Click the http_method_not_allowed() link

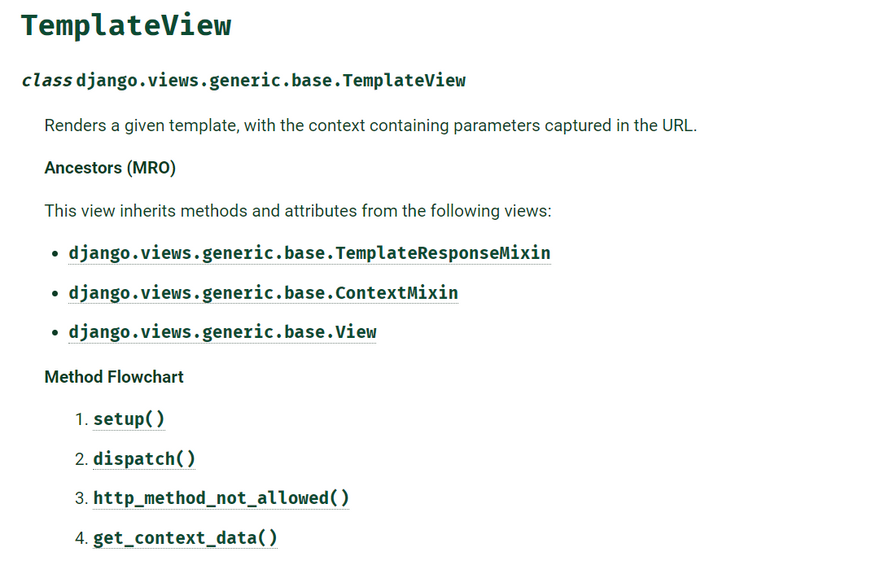point(221,498)
